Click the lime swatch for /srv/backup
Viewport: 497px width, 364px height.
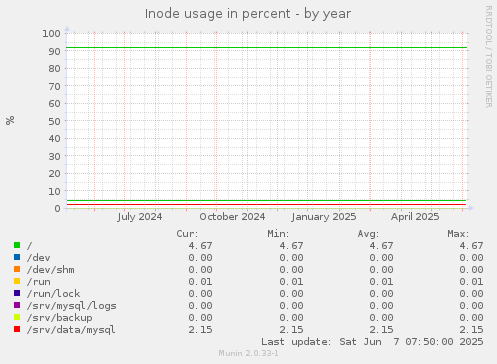tap(17, 317)
